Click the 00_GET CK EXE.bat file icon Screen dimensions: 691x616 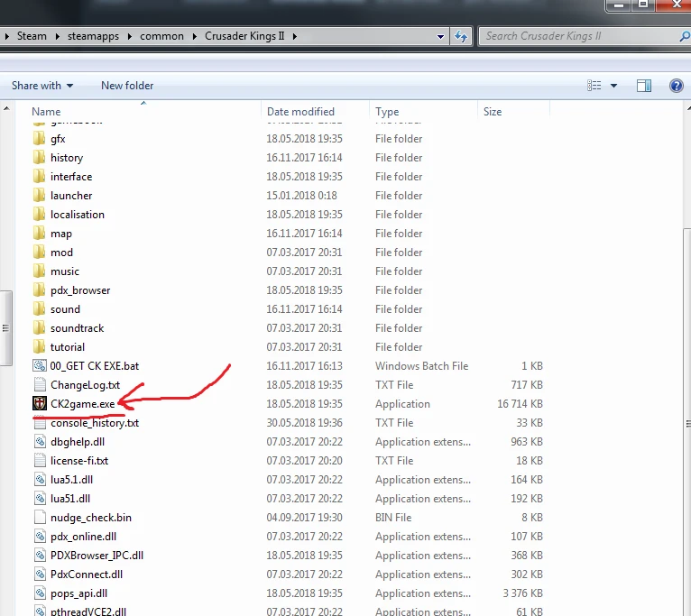coord(40,366)
